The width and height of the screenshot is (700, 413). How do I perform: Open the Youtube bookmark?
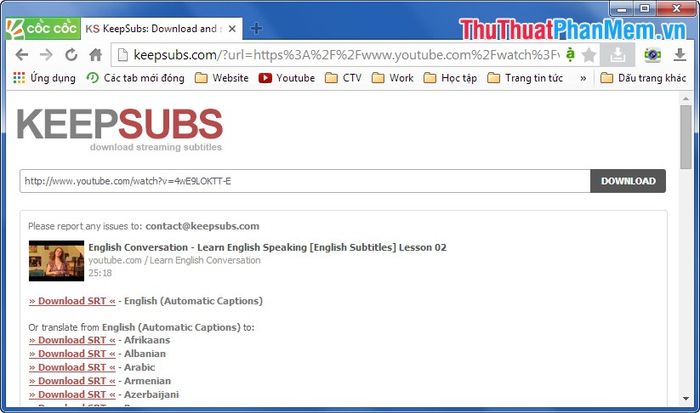click(x=287, y=78)
